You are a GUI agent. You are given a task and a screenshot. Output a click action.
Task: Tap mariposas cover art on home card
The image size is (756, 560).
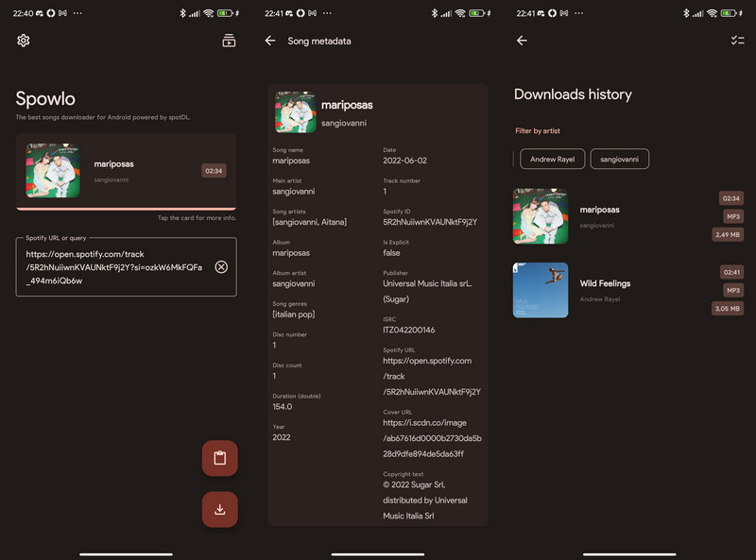pos(53,171)
